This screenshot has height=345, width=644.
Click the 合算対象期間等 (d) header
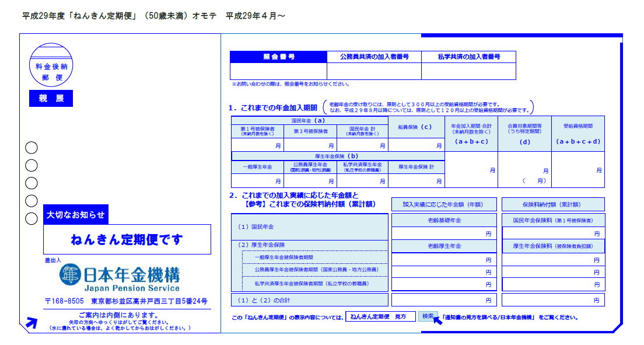point(524,134)
